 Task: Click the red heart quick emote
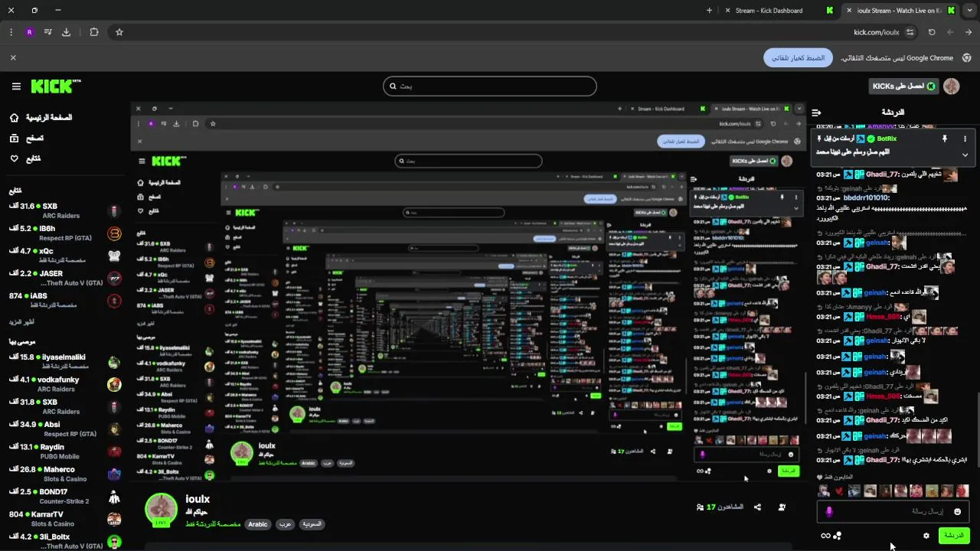point(839,491)
